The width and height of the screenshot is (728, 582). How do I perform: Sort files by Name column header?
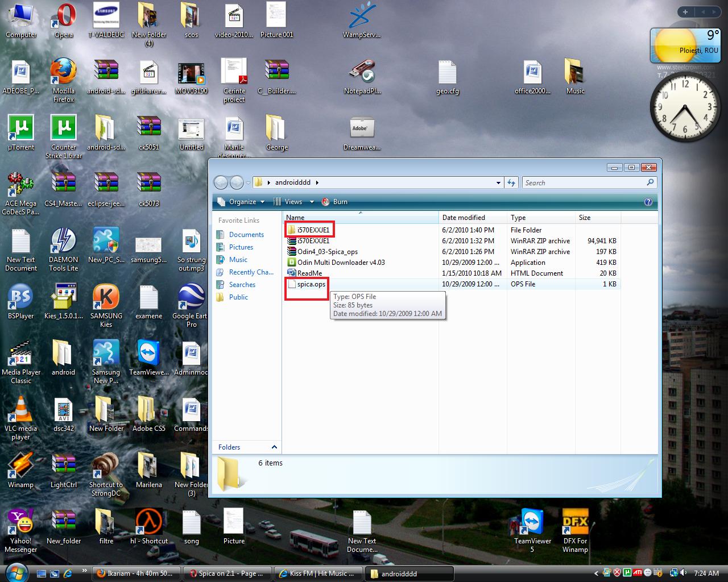pos(295,218)
